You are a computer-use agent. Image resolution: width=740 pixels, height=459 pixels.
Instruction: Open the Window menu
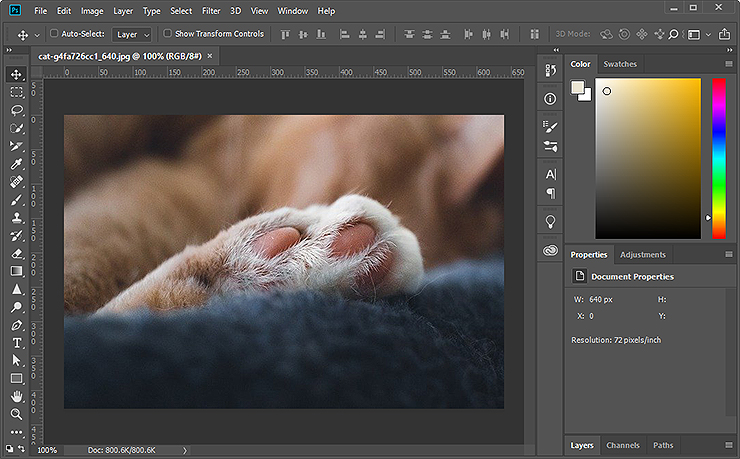(293, 11)
